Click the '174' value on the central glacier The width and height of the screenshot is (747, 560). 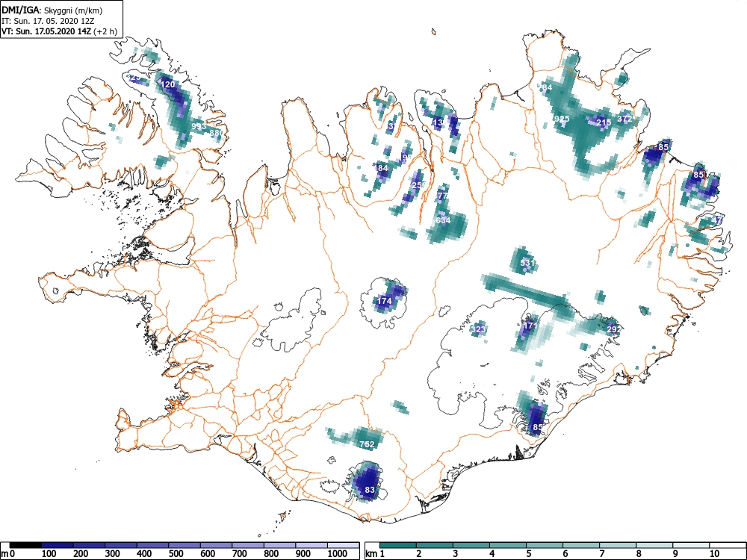coord(384,301)
